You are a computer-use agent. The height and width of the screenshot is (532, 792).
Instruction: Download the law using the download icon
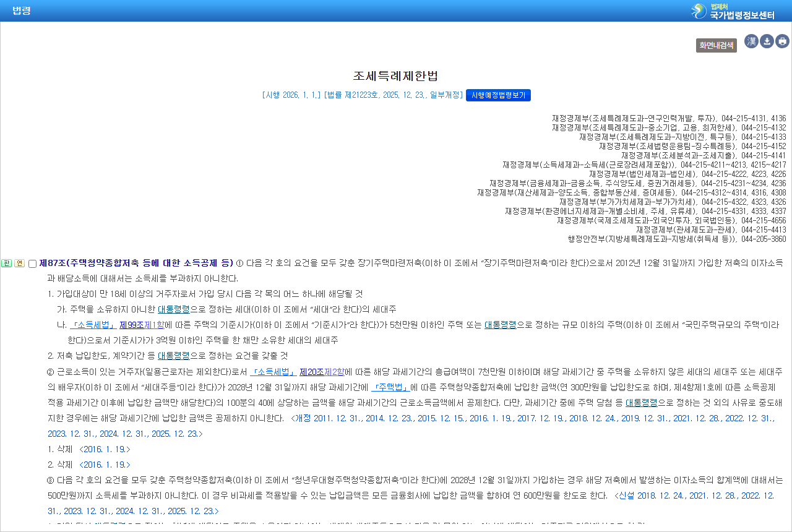click(767, 41)
